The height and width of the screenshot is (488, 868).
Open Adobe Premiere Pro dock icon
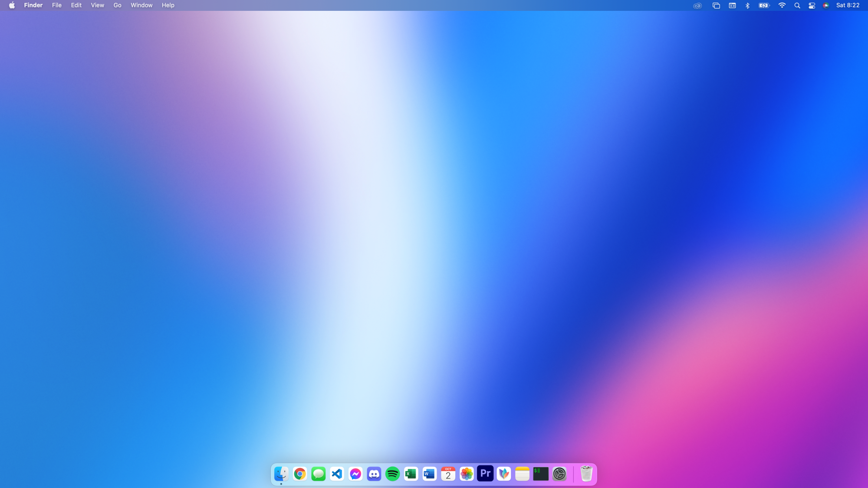click(x=485, y=473)
